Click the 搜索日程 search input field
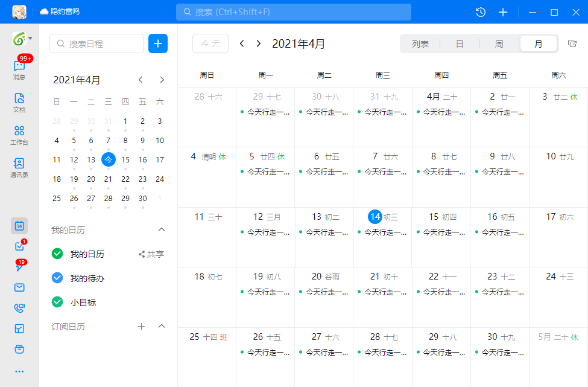 coord(96,43)
